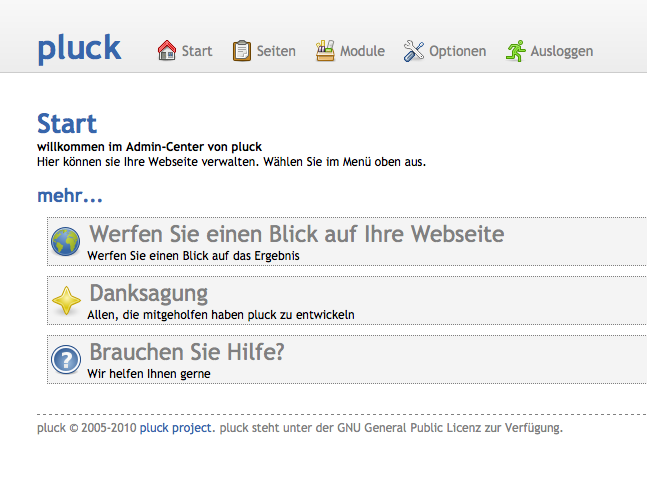
Task: Open the Danksagung link
Action: (149, 293)
